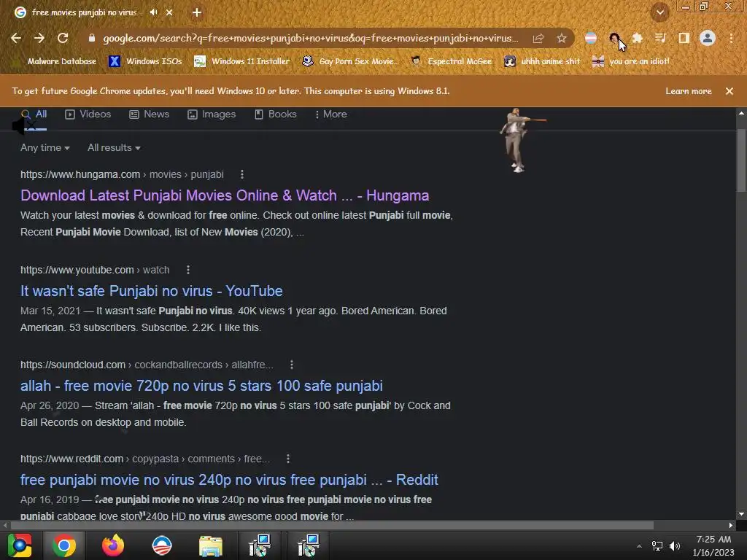This screenshot has height=560, width=747.
Task: Open the 'you are an idiot!' bookmark
Action: coord(631,61)
